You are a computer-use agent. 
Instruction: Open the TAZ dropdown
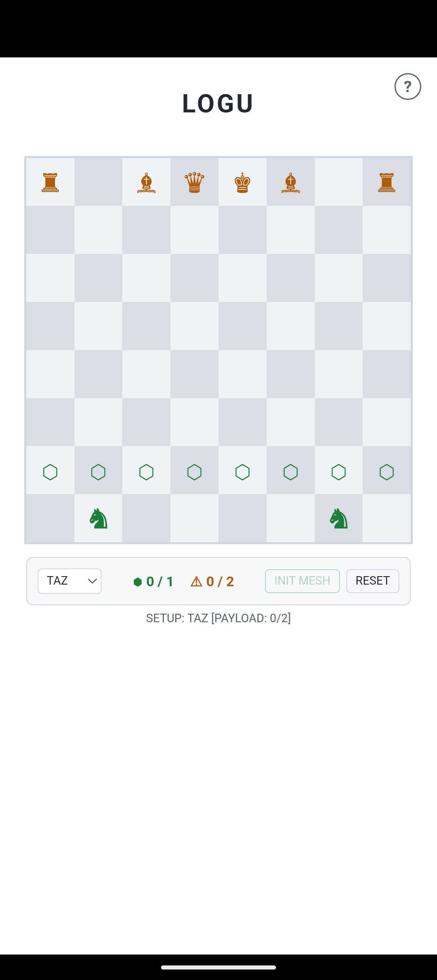[x=70, y=581]
